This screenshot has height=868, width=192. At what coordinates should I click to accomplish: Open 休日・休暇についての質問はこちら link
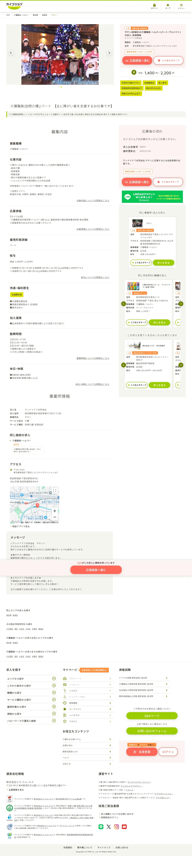pyautogui.click(x=92, y=384)
